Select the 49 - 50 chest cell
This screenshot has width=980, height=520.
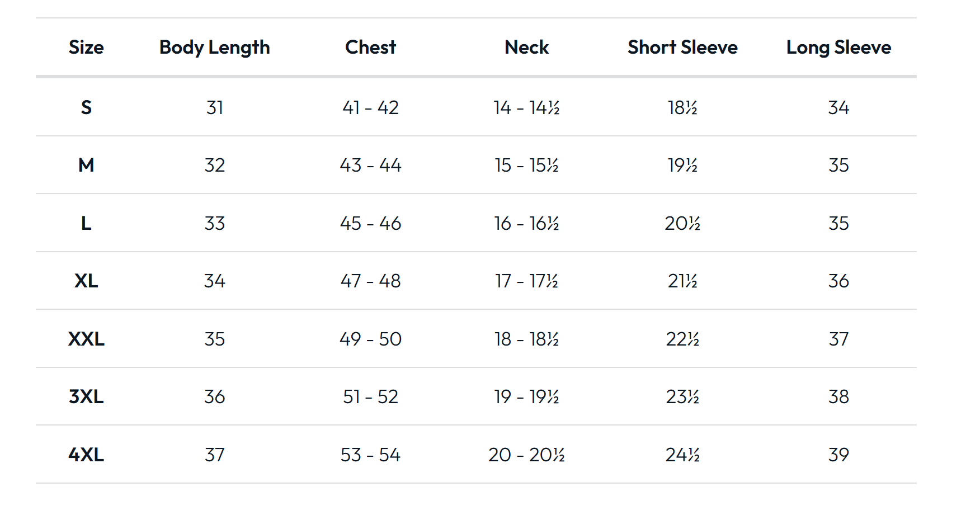tap(370, 339)
